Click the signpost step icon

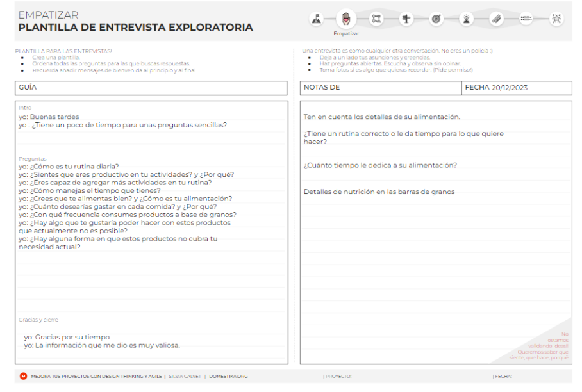406,19
